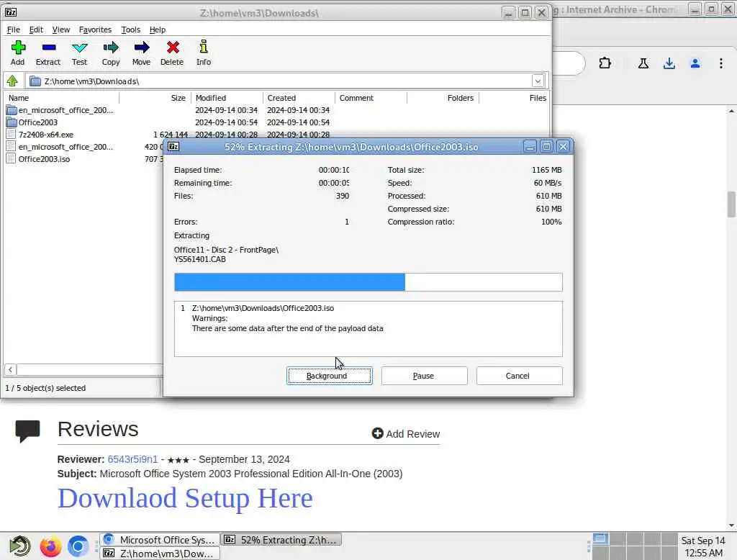Select the first workspace in pager

click(601, 539)
